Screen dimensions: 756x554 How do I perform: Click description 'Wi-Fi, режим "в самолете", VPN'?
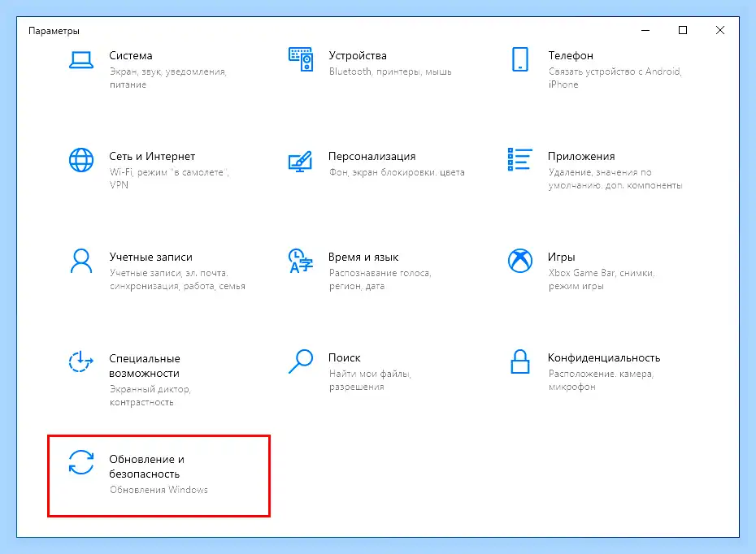coord(169,179)
